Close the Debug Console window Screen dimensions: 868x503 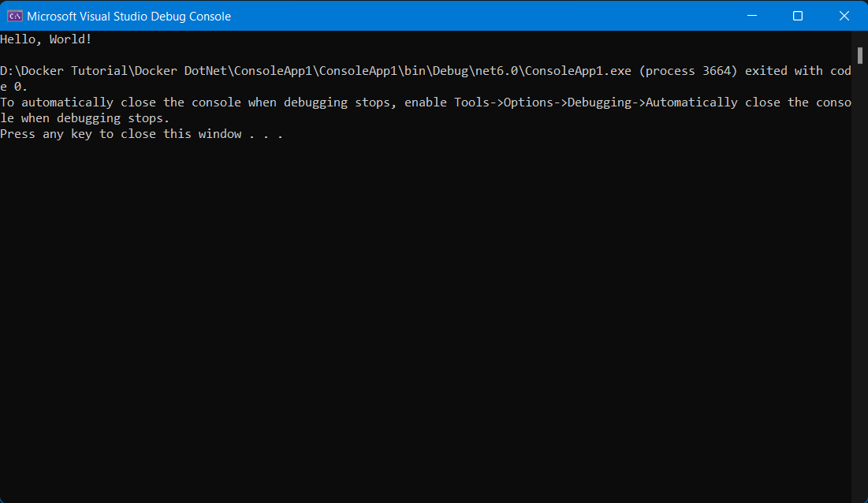844,16
